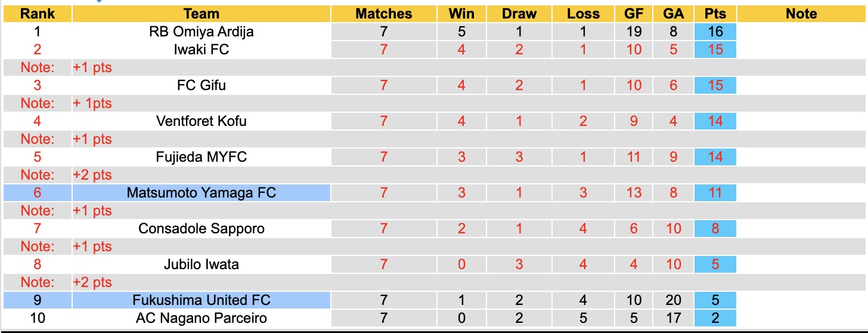Select the FC Gifu team name
The width and height of the screenshot is (868, 333).
(x=201, y=85)
